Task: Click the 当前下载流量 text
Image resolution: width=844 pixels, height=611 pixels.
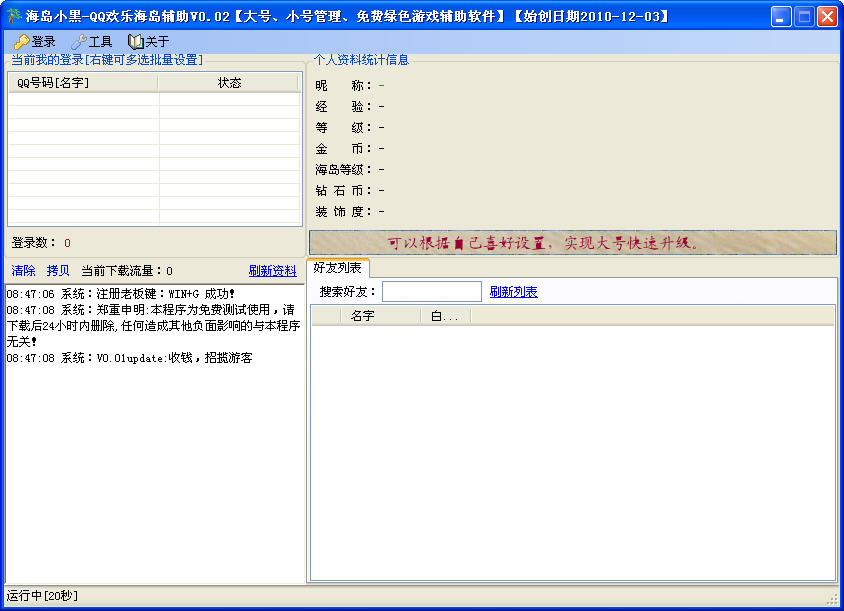Action: coord(127,271)
